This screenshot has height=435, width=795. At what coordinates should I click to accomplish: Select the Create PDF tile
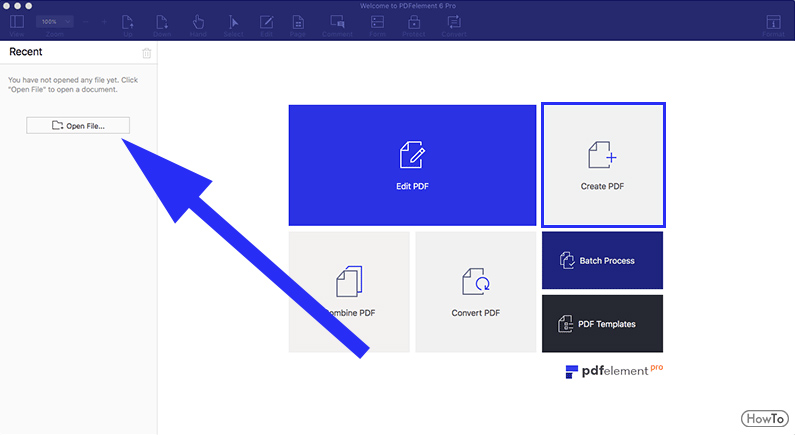click(603, 165)
